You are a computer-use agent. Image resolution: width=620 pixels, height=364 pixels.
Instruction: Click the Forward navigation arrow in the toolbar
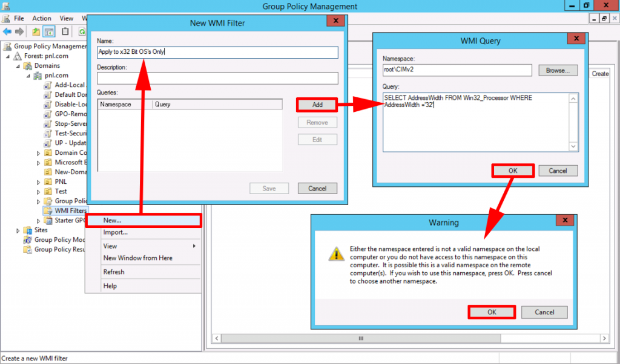pos(18,31)
